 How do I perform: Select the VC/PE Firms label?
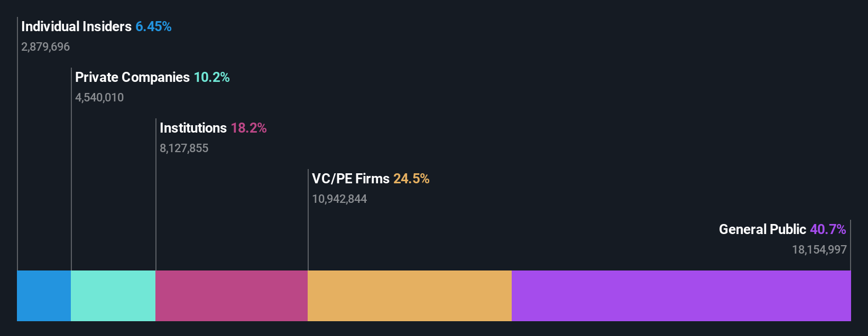350,179
